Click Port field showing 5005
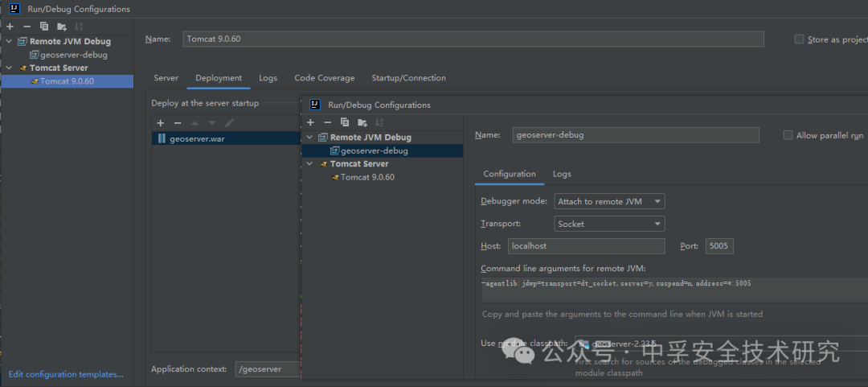The height and width of the screenshot is (387, 868). coord(719,246)
